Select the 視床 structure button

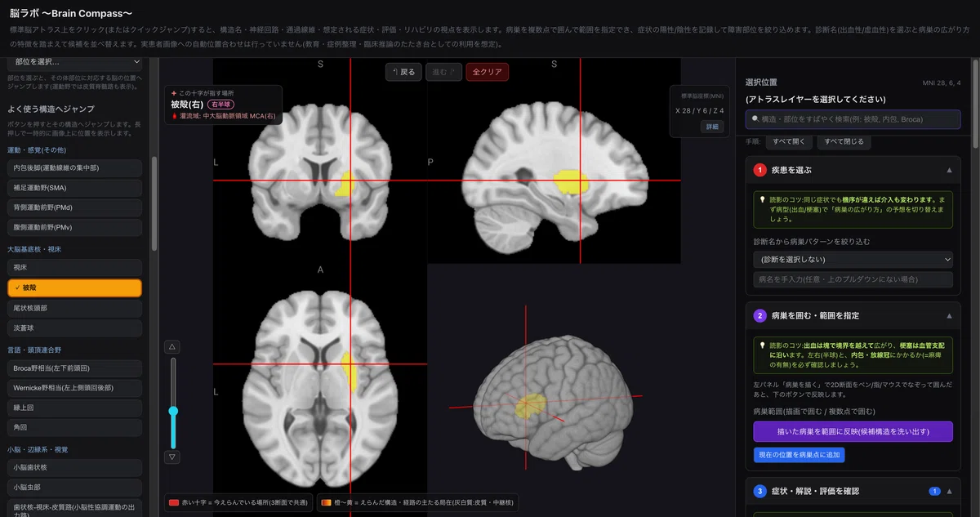point(75,267)
